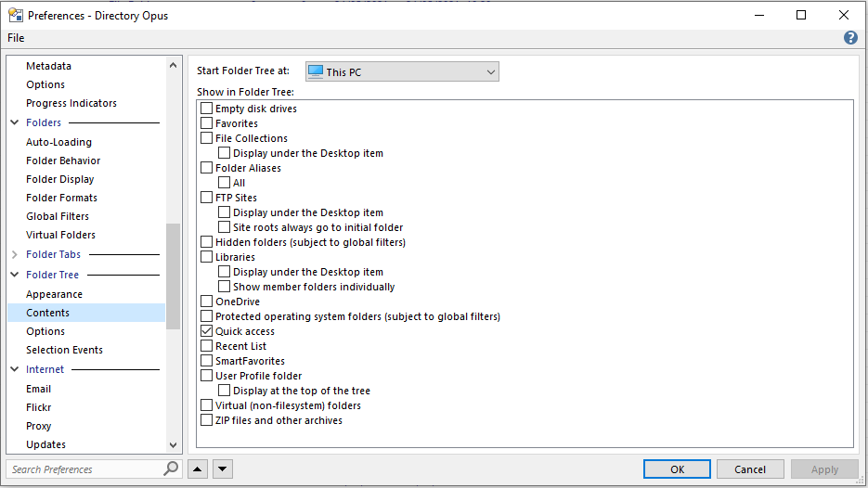
Task: Select Global Filters page
Action: click(58, 216)
